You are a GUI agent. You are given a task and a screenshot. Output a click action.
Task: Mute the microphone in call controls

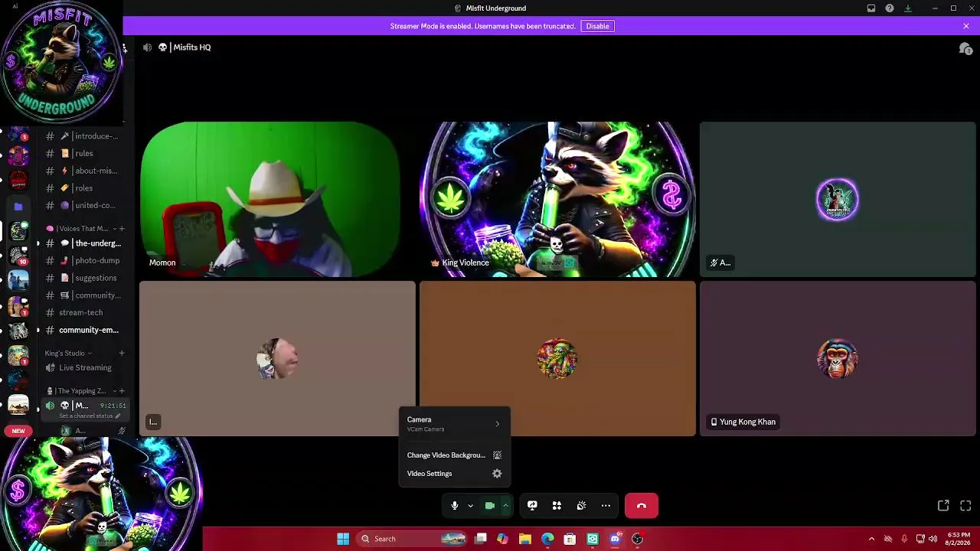point(454,506)
